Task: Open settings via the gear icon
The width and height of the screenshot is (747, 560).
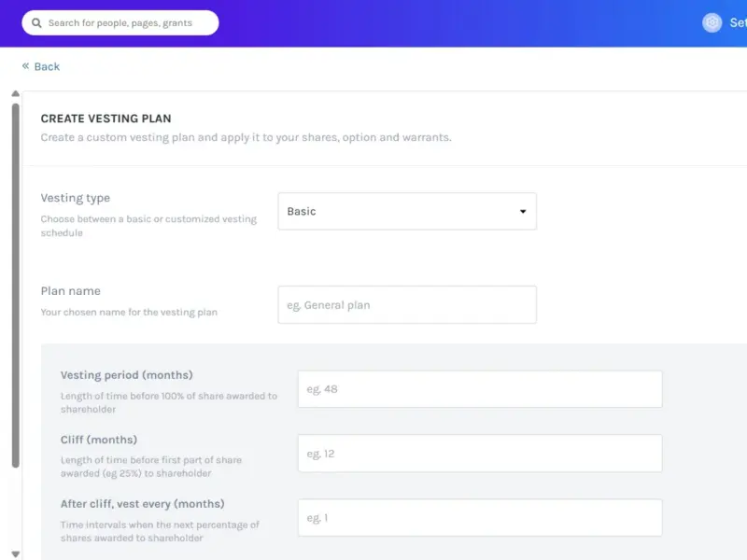Action: click(x=712, y=22)
